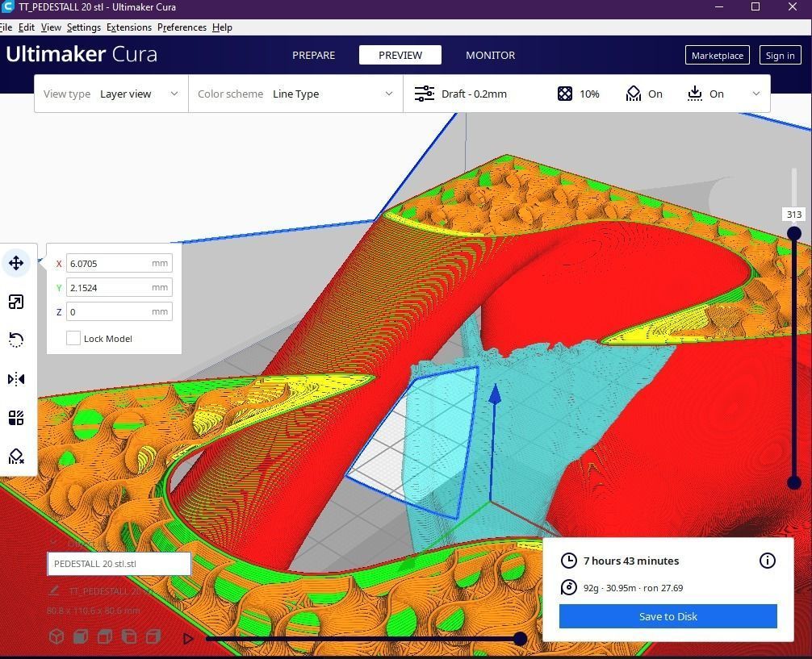Click the layer number 313 box
The image size is (812, 659).
(x=794, y=215)
